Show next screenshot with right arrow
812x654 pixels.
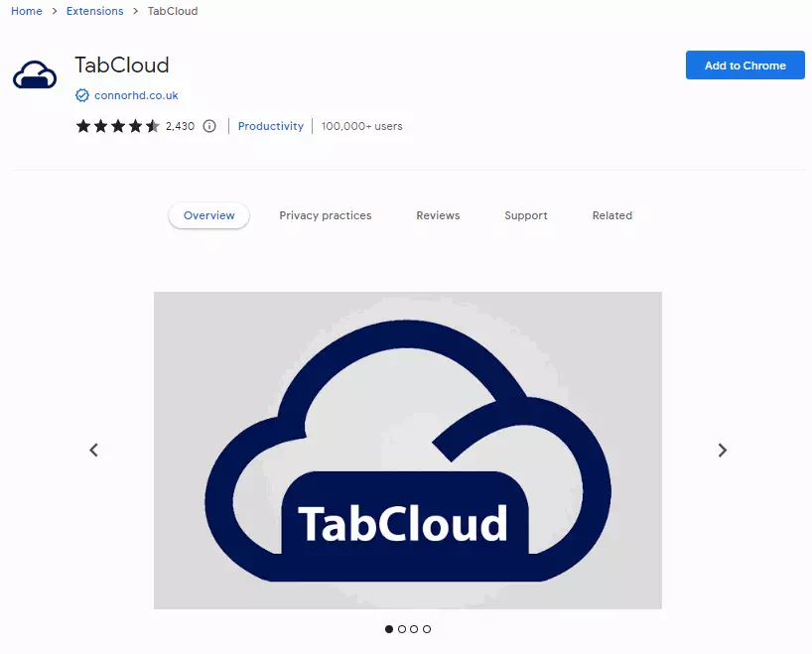point(722,450)
